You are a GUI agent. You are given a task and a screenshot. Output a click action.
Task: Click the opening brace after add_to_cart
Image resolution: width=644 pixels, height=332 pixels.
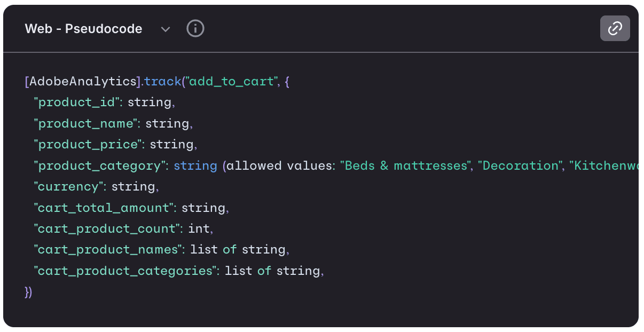coord(288,81)
